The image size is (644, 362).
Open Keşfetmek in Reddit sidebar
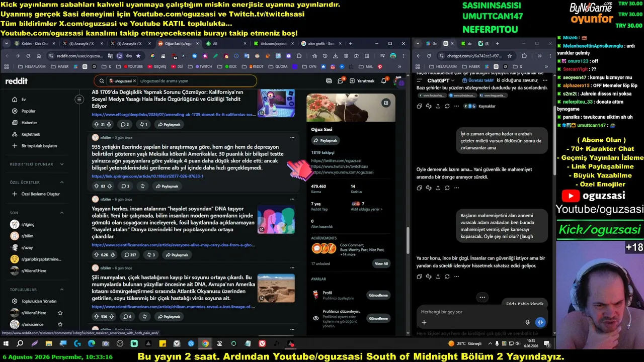(x=31, y=134)
